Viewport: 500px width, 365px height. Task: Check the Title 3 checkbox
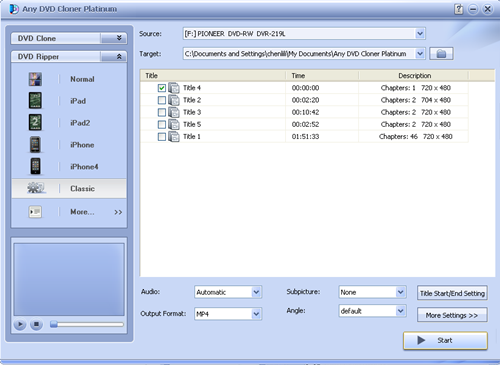162,112
